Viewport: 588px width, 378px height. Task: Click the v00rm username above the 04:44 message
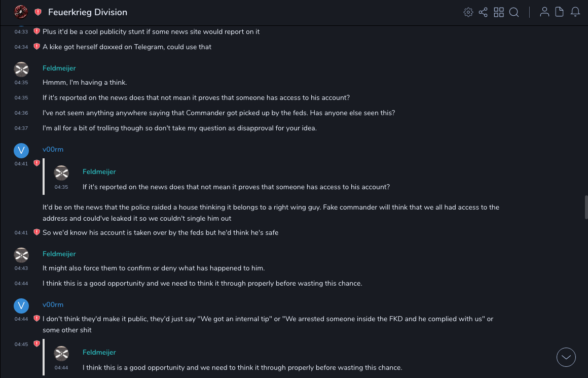coord(53,304)
